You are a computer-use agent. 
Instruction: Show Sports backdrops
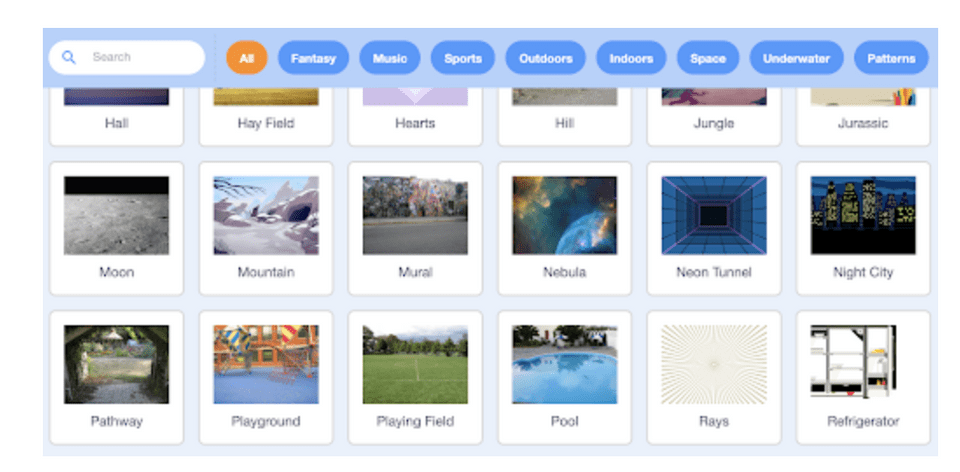tap(463, 58)
